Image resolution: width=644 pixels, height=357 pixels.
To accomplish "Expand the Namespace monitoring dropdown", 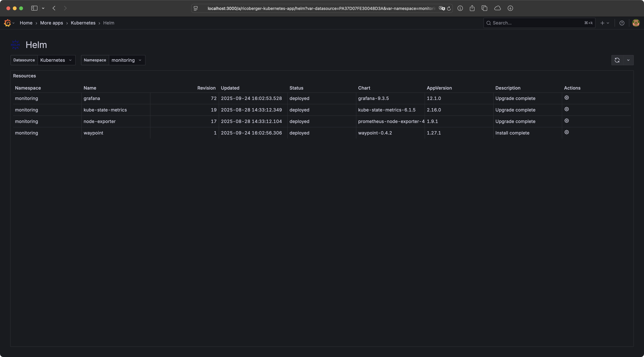I will (127, 60).
